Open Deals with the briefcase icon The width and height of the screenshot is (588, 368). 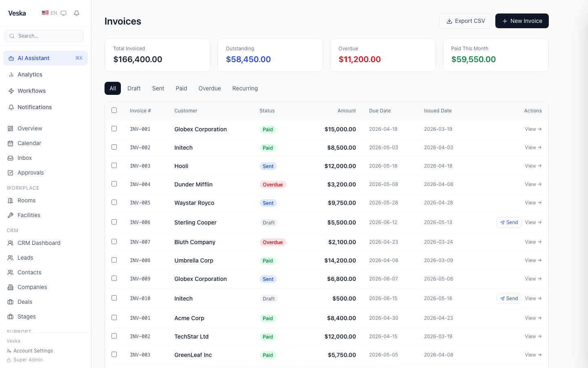pos(45,302)
